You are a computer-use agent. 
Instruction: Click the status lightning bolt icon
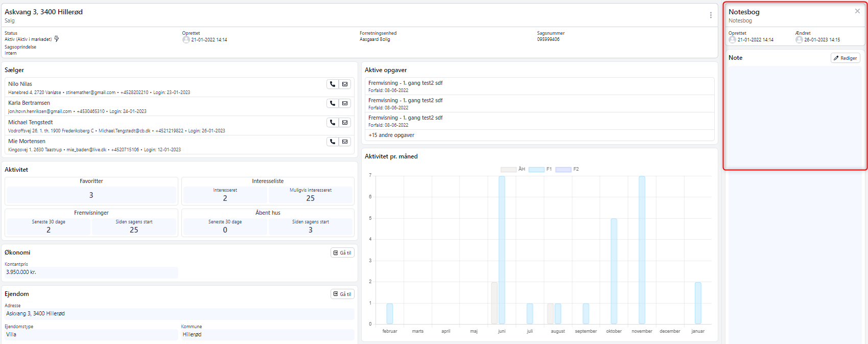tap(57, 39)
